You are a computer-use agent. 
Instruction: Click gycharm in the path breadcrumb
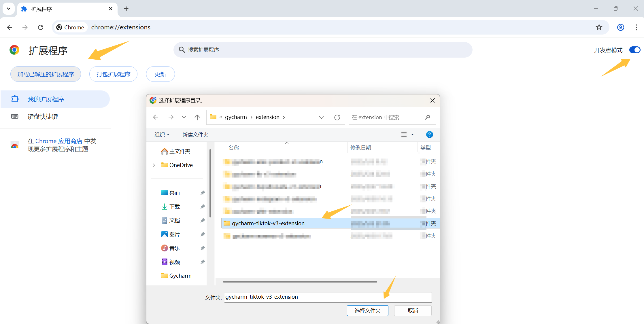(x=236, y=117)
